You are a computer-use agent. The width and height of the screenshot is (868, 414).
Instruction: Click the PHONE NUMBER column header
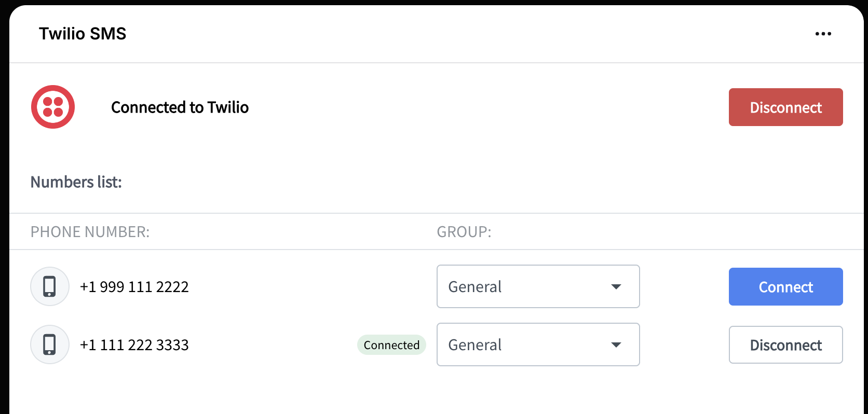click(90, 232)
